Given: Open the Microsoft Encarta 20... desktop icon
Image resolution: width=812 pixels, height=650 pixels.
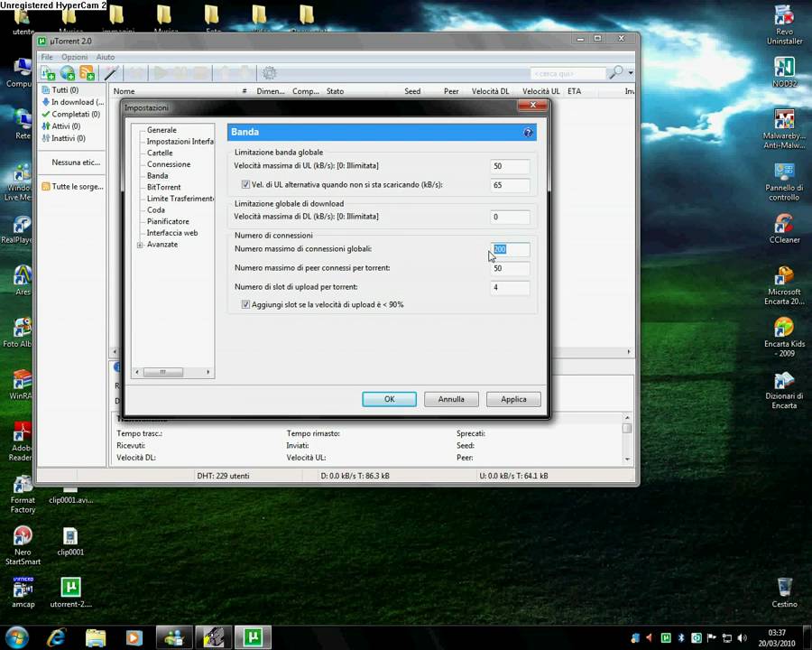Looking at the screenshot, I should (x=784, y=285).
